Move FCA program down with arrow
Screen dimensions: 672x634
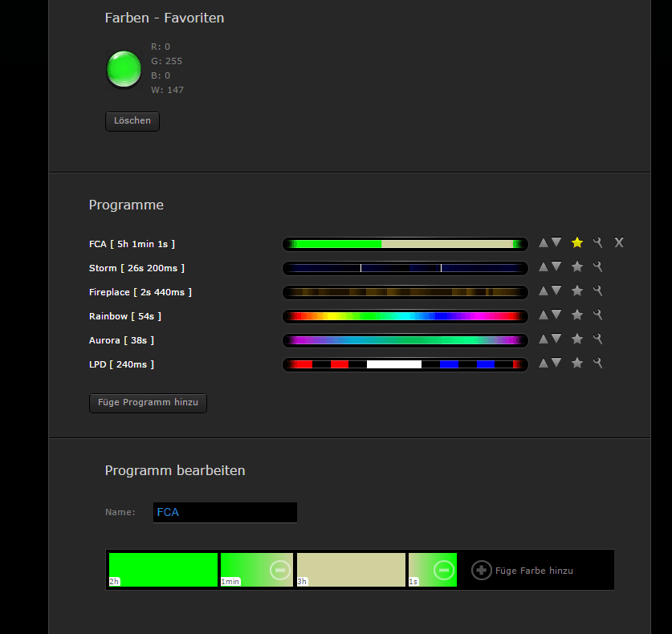(556, 243)
